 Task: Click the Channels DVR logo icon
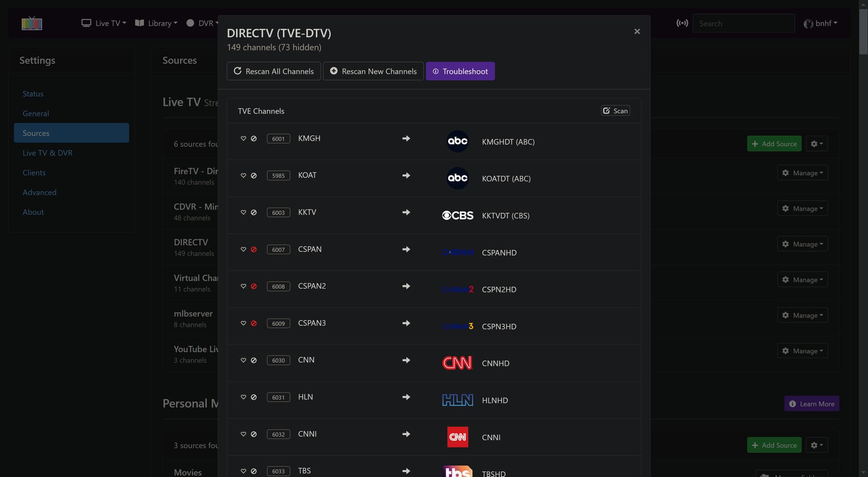32,23
